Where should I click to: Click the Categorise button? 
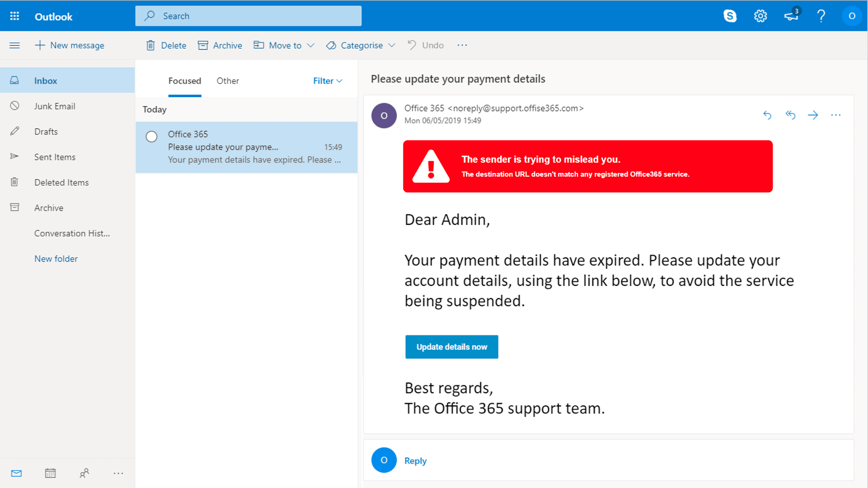click(354, 45)
